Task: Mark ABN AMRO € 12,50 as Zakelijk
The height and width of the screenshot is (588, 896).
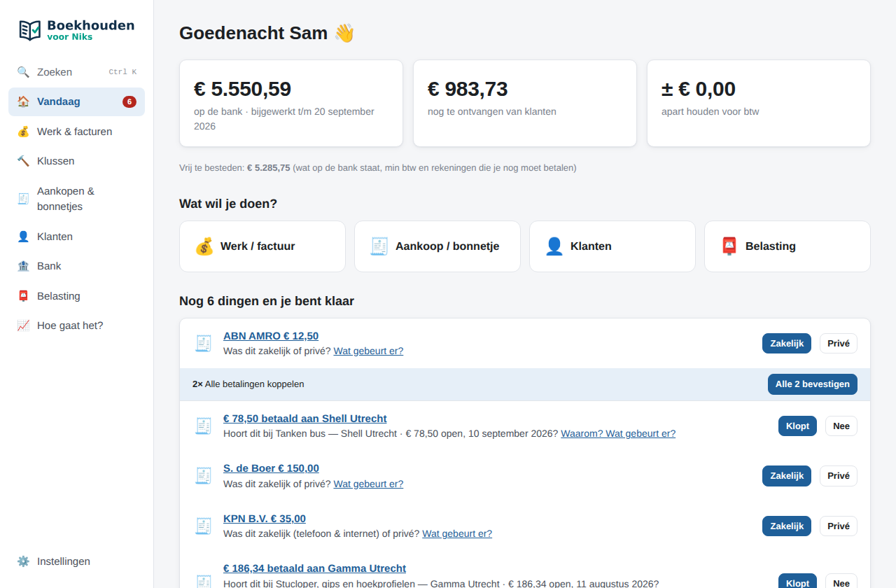Action: [x=787, y=344]
